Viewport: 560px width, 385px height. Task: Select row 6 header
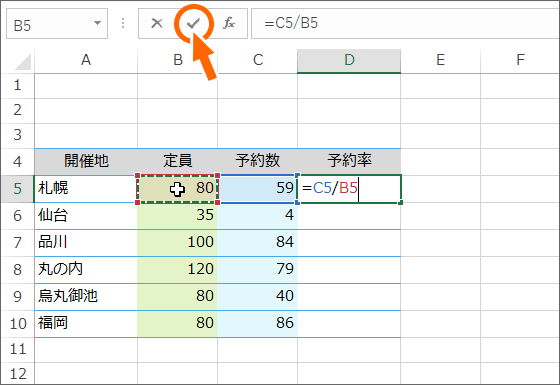[18, 216]
